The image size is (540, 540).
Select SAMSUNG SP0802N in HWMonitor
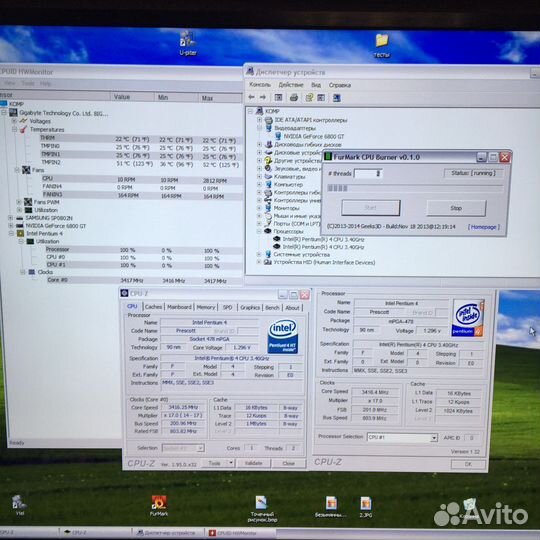tap(49, 218)
